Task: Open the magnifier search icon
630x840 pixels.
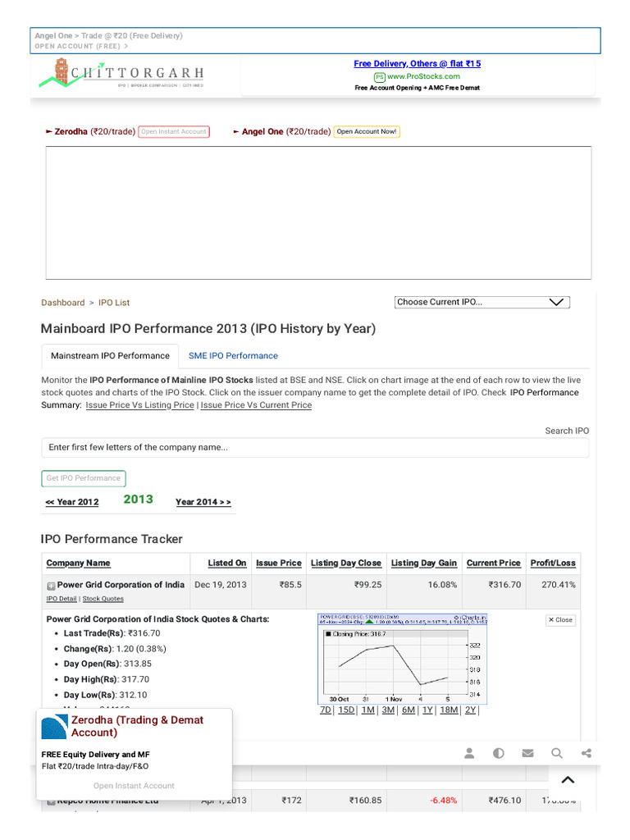Action: click(x=557, y=753)
